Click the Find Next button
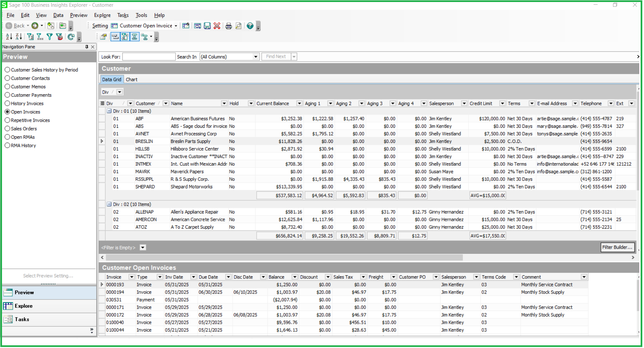644x348 pixels. point(276,56)
